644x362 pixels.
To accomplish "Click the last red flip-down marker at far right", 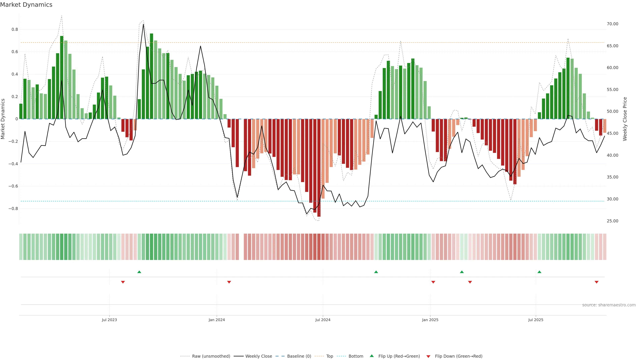I will 597,282.
